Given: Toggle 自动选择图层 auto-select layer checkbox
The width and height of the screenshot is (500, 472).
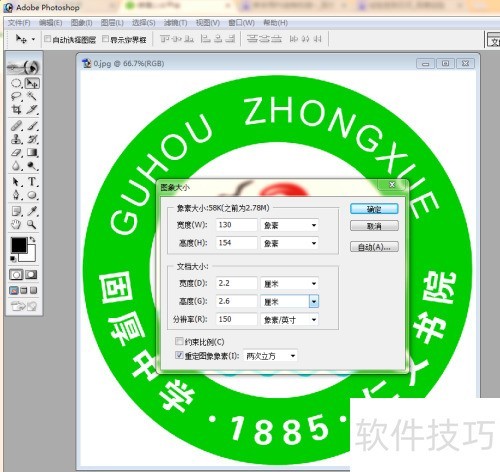Looking at the screenshot, I should tap(48, 39).
